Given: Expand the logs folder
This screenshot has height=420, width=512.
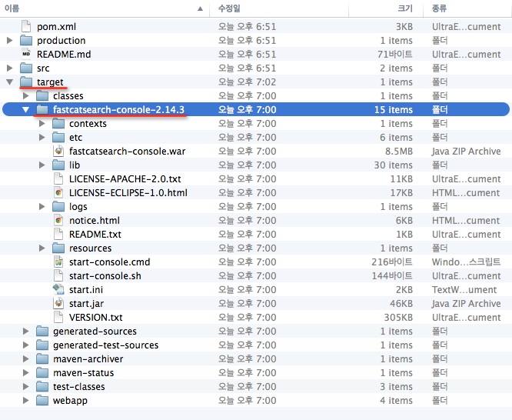Looking at the screenshot, I should click(42, 207).
